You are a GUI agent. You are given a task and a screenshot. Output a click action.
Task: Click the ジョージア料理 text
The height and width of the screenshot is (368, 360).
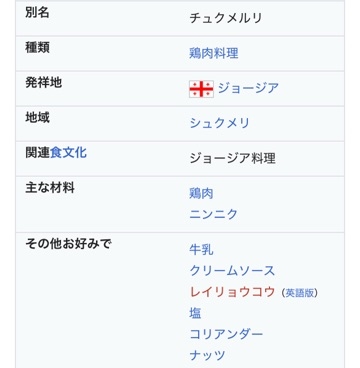coord(232,158)
